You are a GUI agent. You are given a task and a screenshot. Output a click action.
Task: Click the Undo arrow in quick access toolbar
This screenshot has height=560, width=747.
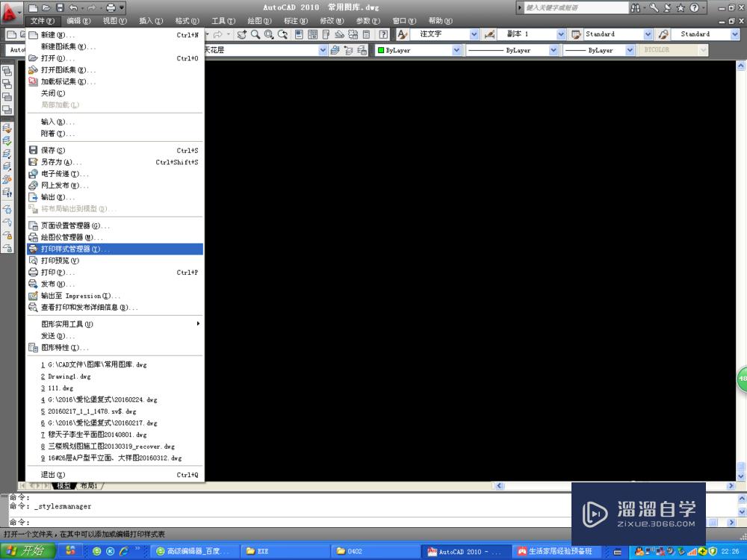(73, 7)
